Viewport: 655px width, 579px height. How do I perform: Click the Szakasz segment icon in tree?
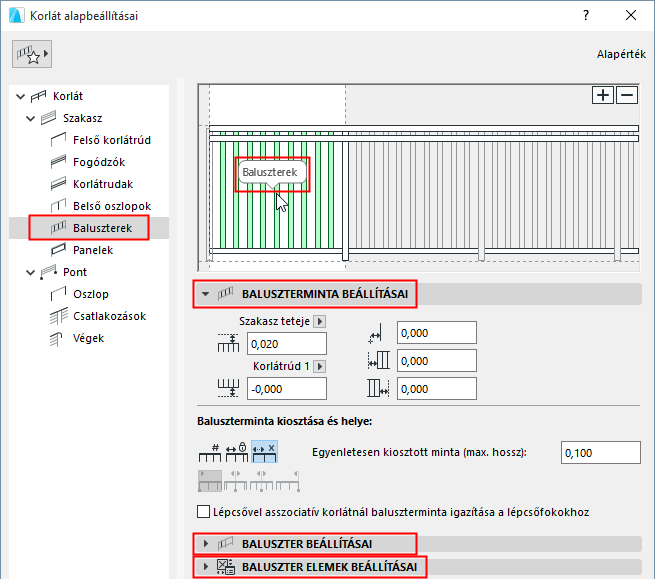click(x=48, y=118)
